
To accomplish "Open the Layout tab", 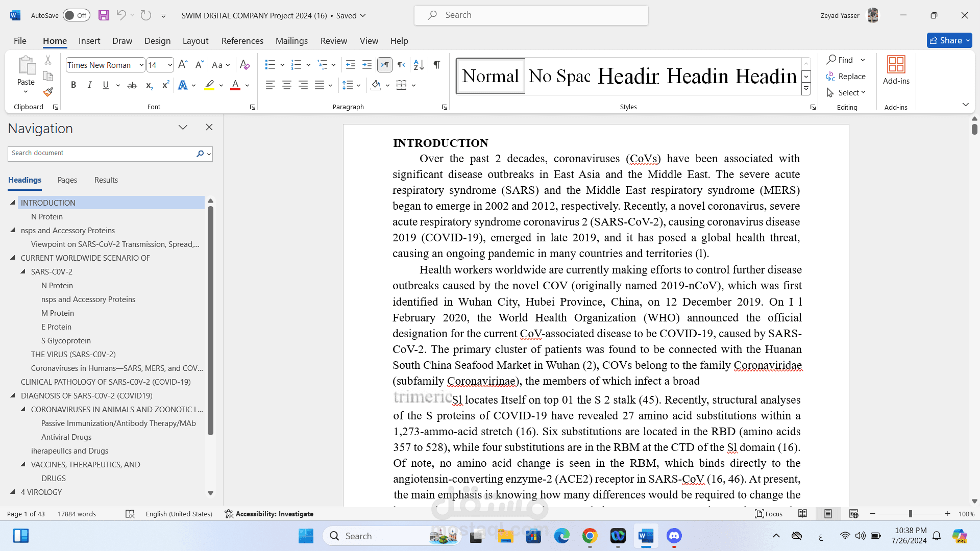I will [x=195, y=41].
